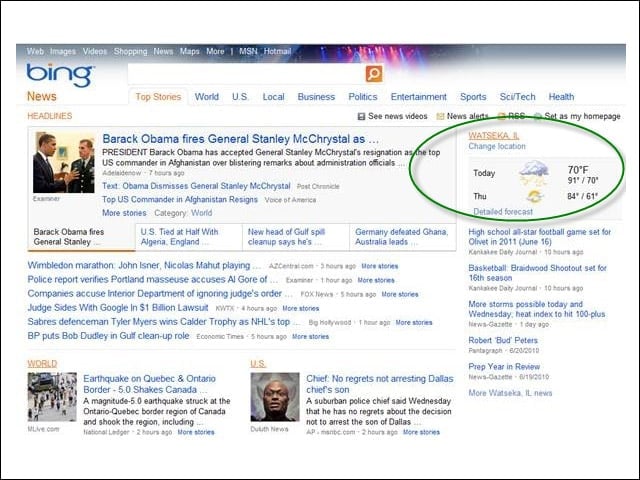Click the News alerts envelope icon
The width and height of the screenshot is (640, 480).
coord(440,116)
